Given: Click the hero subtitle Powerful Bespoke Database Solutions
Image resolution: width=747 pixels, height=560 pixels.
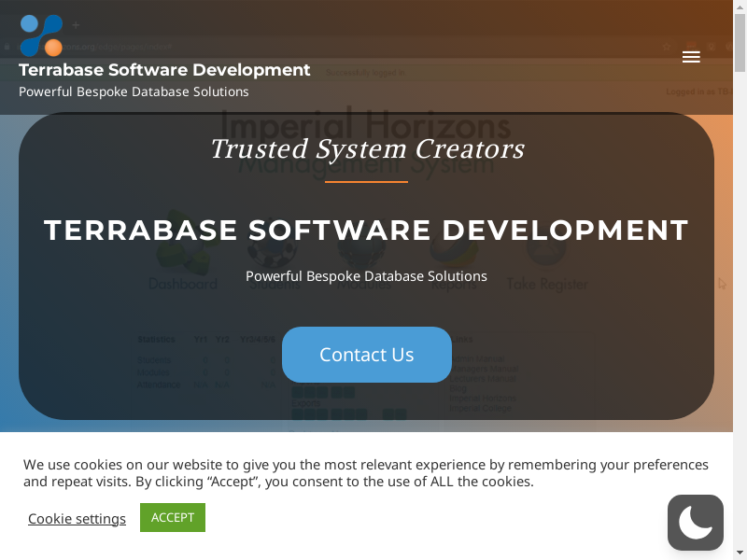Looking at the screenshot, I should pos(366,276).
